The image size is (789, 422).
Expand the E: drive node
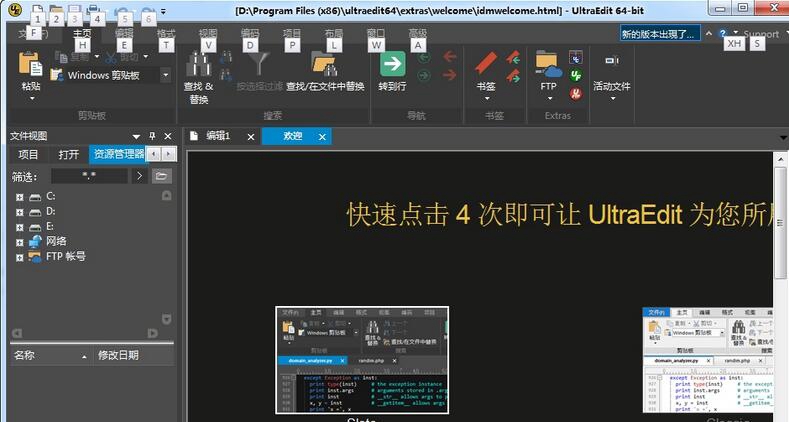pos(20,227)
